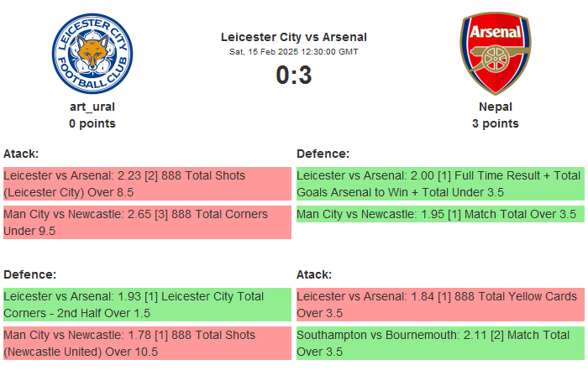Click the top Defence heading in Nepal's column
The height and width of the screenshot is (386, 588).
(x=323, y=154)
